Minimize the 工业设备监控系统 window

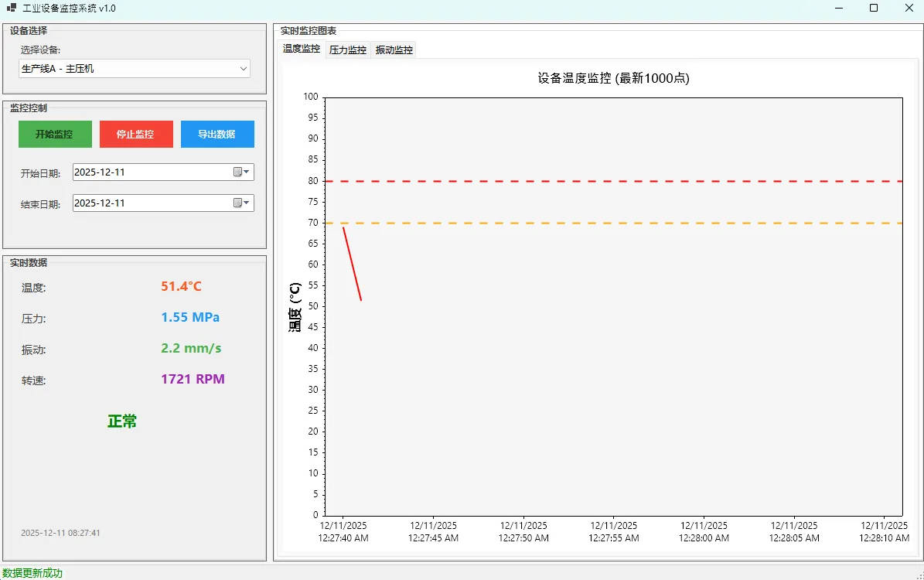click(x=839, y=9)
